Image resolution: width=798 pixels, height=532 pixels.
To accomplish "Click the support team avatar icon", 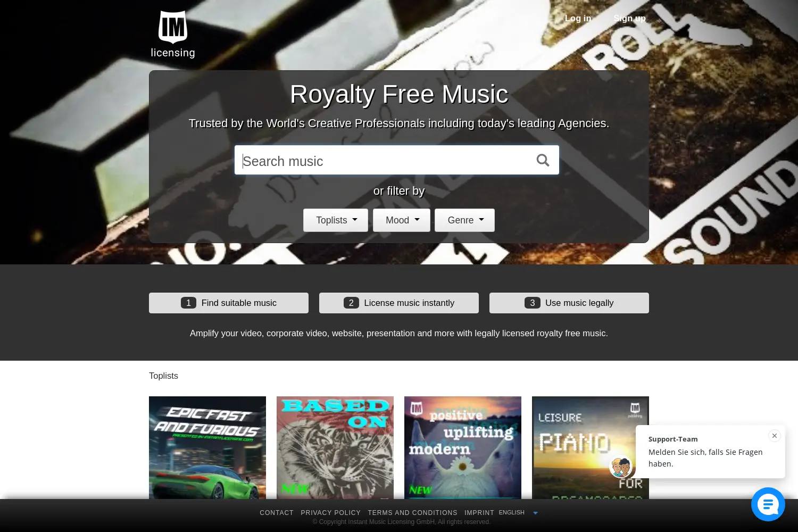I will tap(621, 467).
